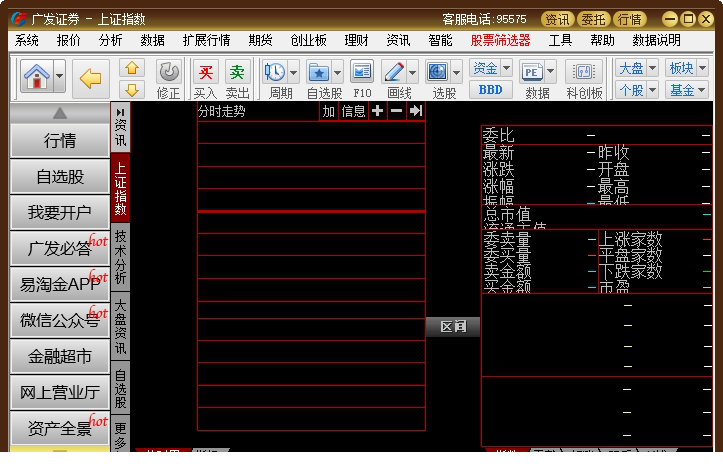Viewport: 723px width, 470px height.
Task: Click the sidebar 自选股 button
Action: point(60,176)
